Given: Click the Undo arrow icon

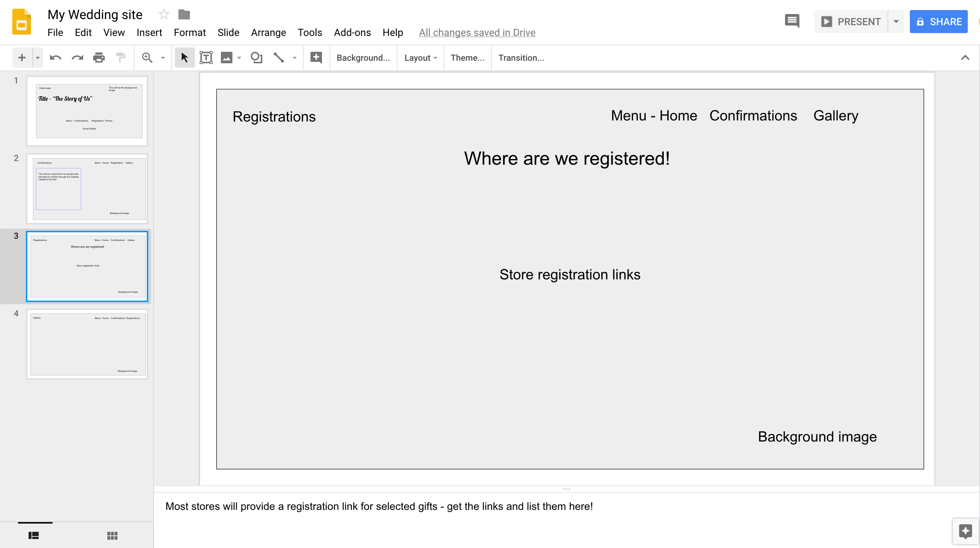Looking at the screenshot, I should tap(55, 58).
